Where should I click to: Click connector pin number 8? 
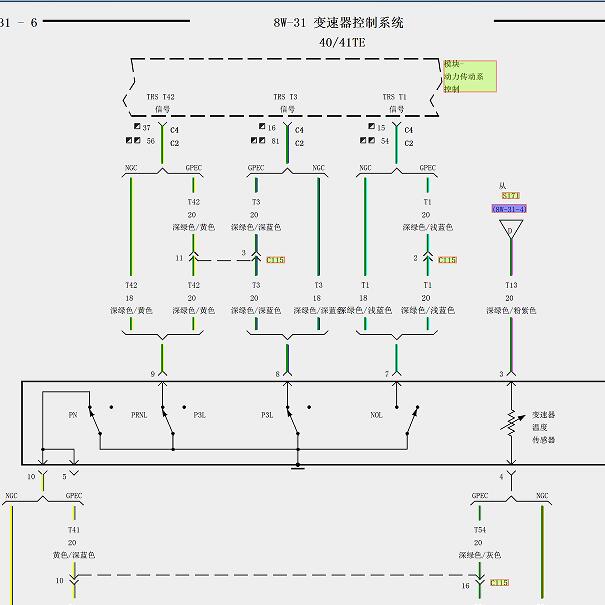coord(277,374)
